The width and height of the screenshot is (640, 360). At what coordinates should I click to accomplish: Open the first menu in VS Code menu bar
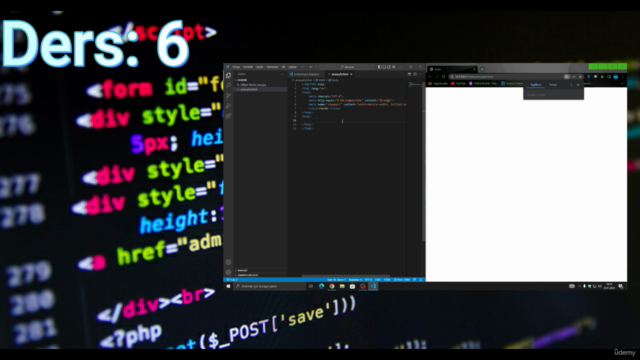[236, 67]
